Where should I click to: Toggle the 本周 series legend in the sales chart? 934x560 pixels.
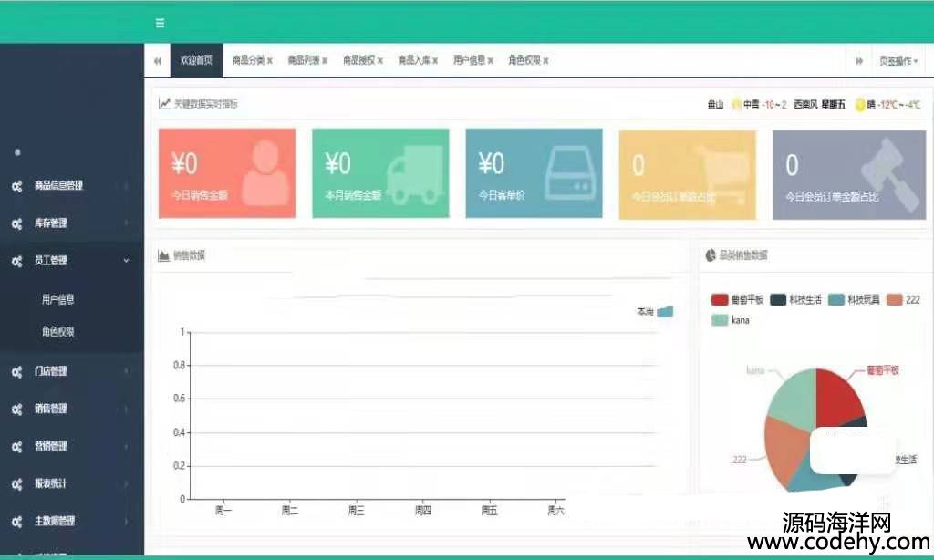pos(656,312)
